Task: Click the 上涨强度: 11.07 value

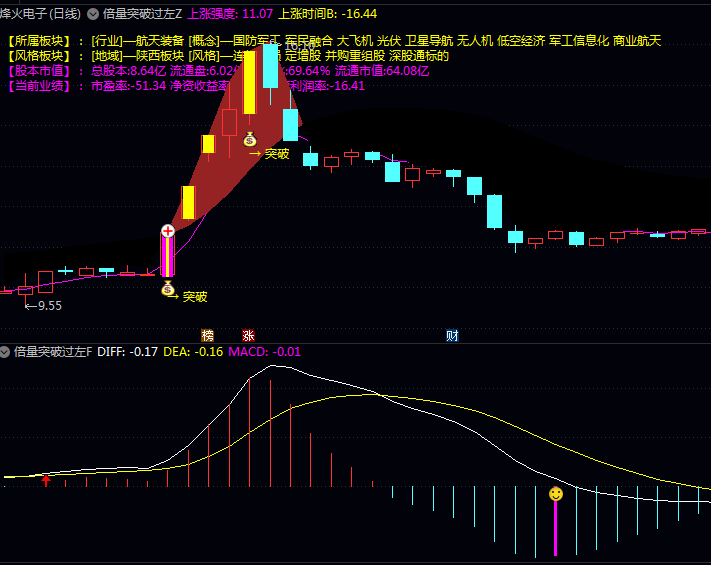Action: coord(230,14)
